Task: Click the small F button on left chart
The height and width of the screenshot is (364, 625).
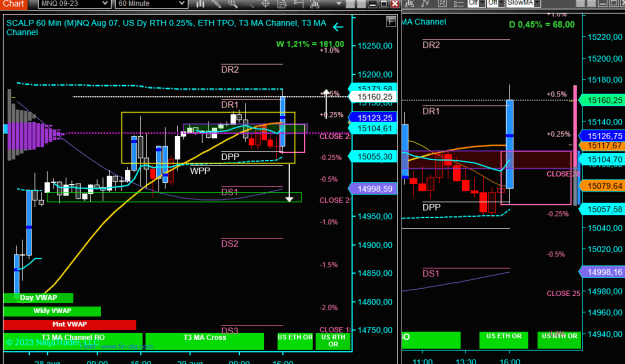Action: coord(391,22)
